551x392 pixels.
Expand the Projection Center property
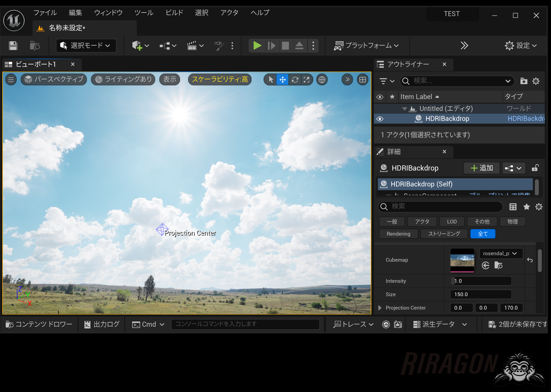tap(380, 308)
